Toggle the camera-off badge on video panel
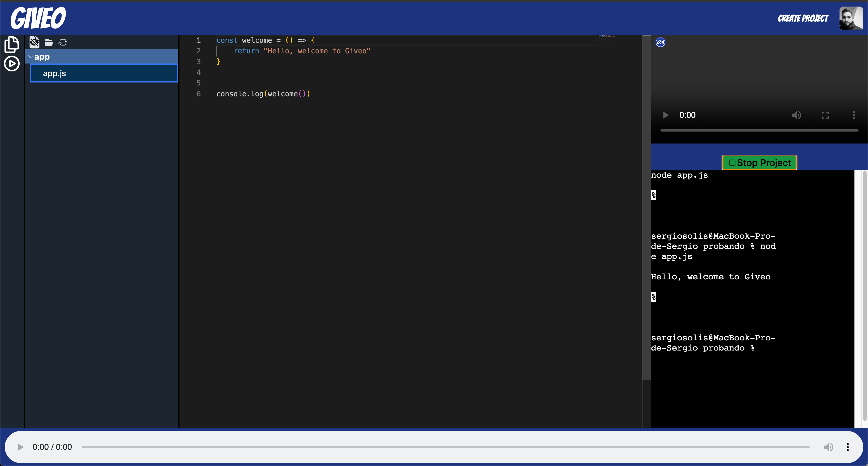 point(660,42)
